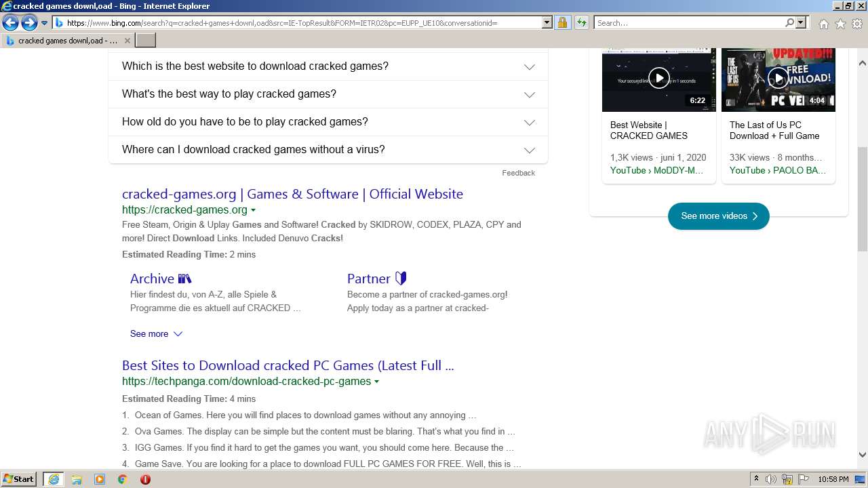The image size is (868, 488).
Task: Click 'YouTube › PAOLO BA…' source text
Action: (778, 170)
